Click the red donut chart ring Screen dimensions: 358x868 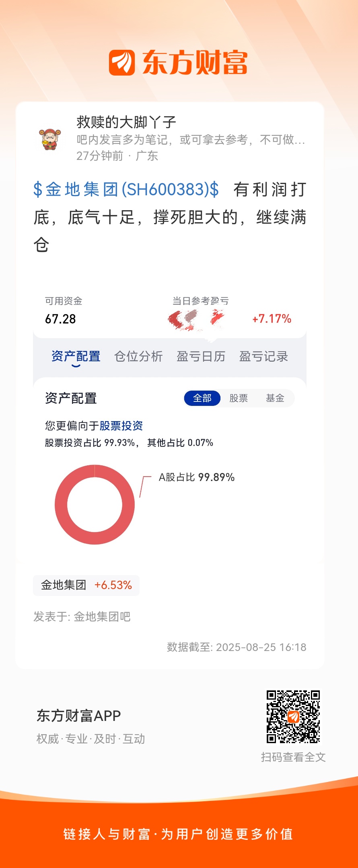95,504
